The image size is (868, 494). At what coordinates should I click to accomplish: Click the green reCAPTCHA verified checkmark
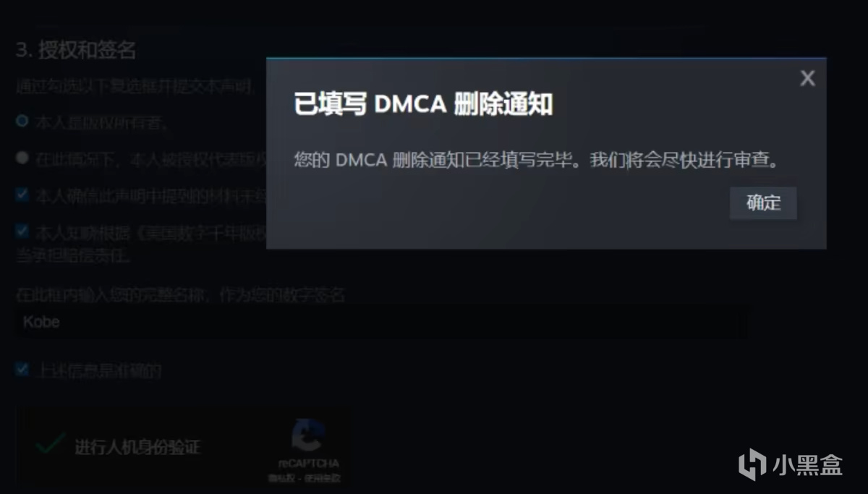point(51,443)
